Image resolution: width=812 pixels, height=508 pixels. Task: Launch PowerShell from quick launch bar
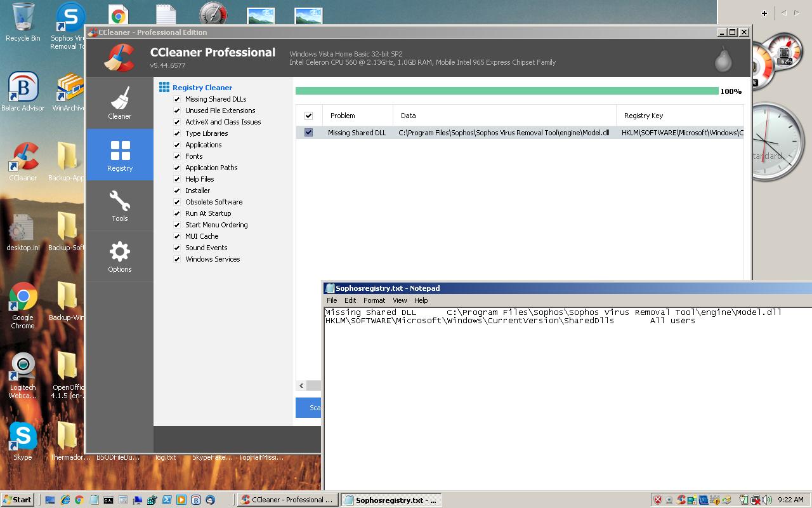pyautogui.click(x=167, y=500)
